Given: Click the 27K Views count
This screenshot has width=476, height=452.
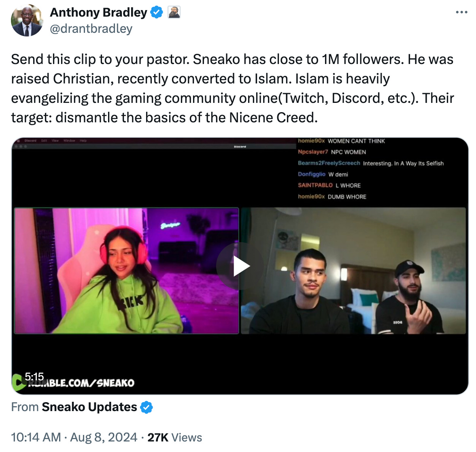Looking at the screenshot, I should (174, 437).
